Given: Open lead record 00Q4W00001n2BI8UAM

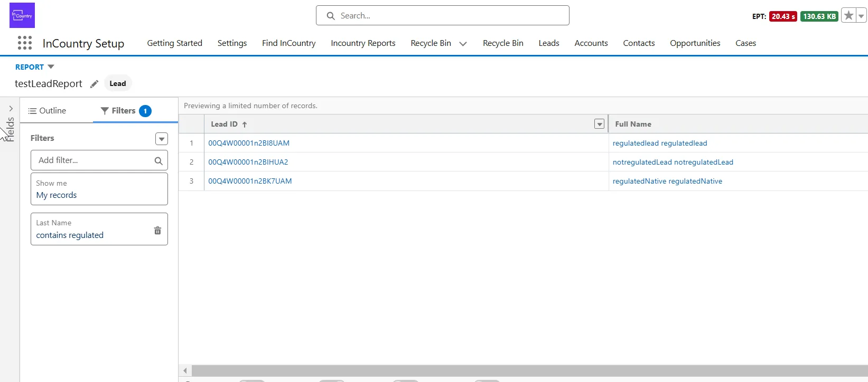Looking at the screenshot, I should coord(249,143).
